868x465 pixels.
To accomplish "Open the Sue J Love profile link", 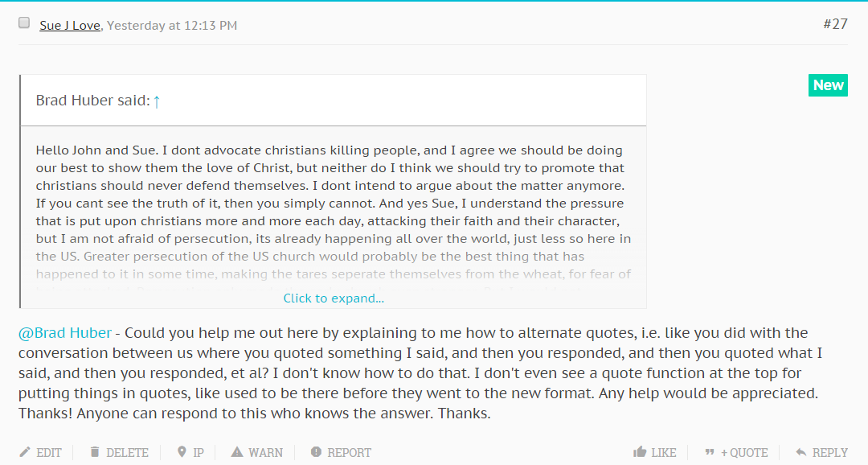I will 70,26.
